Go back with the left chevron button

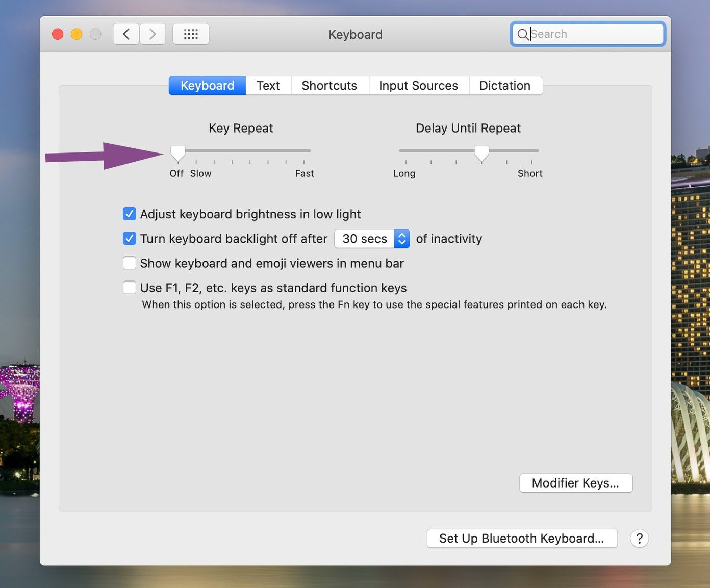[x=126, y=34]
